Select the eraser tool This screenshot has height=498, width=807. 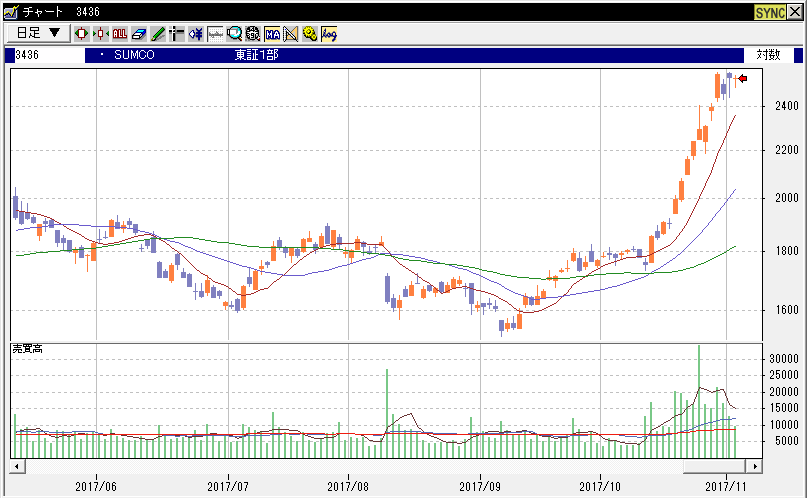tap(139, 33)
